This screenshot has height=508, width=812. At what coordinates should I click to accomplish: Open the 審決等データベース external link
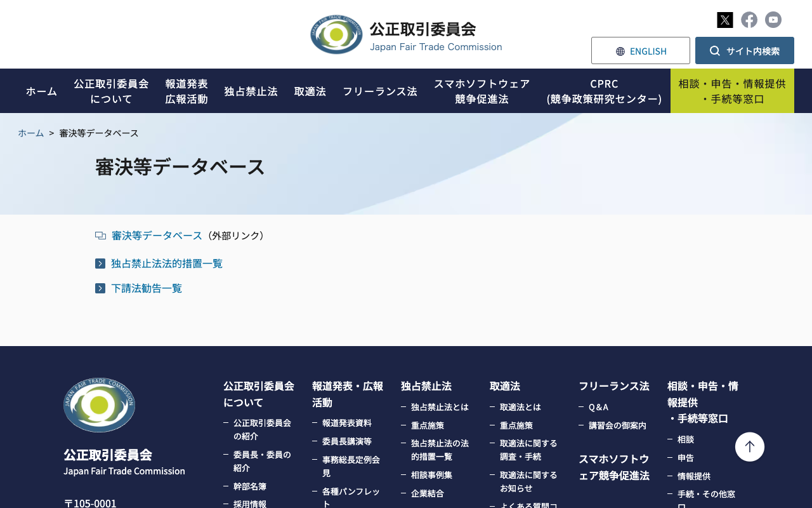point(157,236)
